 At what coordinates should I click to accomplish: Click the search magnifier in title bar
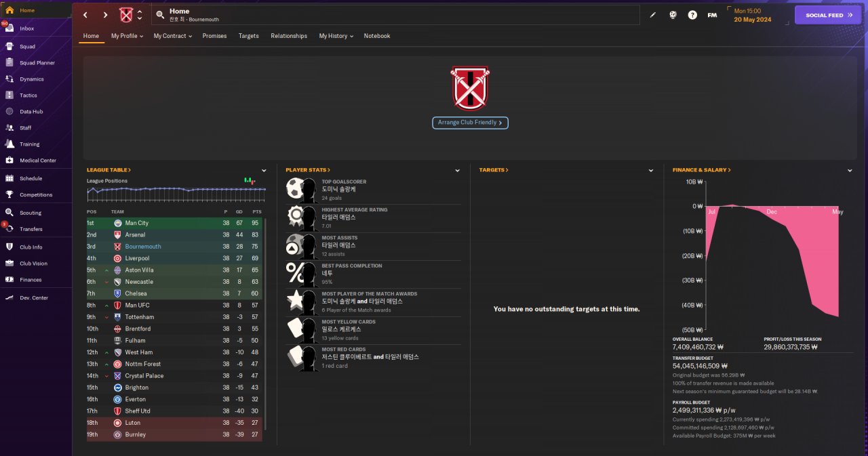160,15
